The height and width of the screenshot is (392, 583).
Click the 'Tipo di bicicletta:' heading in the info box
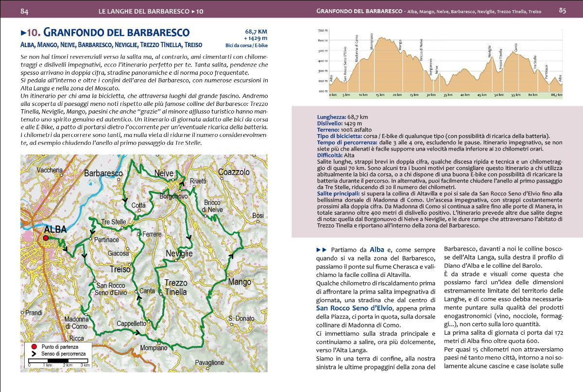[x=340, y=136]
